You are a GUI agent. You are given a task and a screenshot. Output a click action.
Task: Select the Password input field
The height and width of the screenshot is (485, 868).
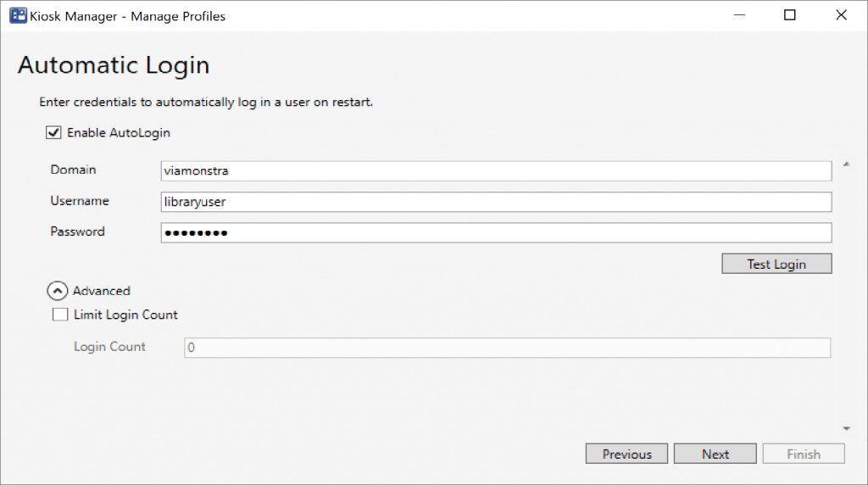496,233
